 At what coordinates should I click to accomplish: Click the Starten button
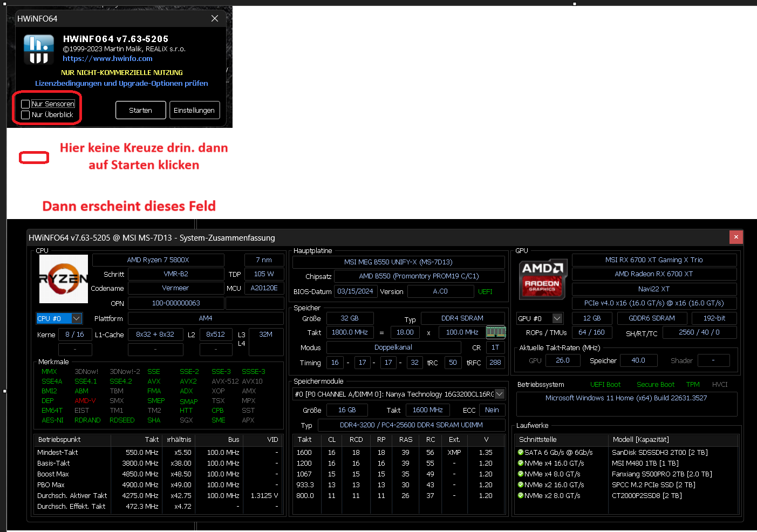coord(140,110)
